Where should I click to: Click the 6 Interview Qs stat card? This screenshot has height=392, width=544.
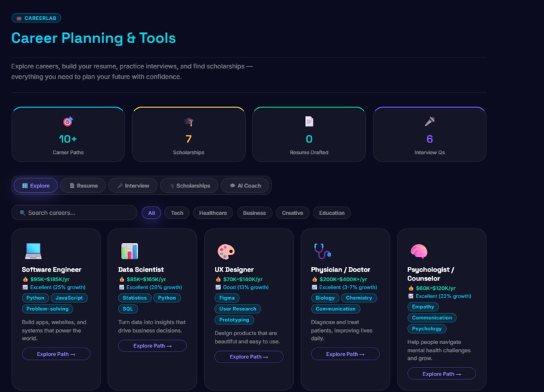[x=430, y=135]
